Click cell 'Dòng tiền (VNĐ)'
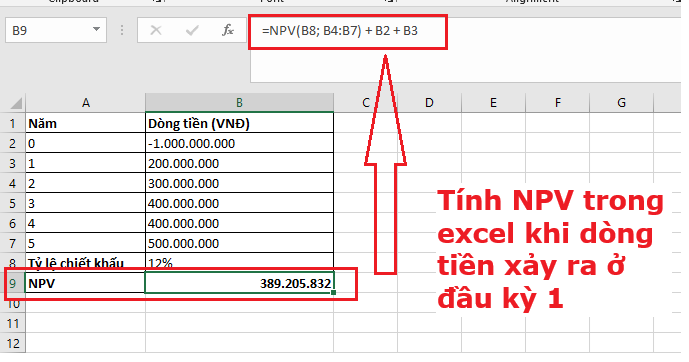This screenshot has height=362, width=689. pos(239,123)
